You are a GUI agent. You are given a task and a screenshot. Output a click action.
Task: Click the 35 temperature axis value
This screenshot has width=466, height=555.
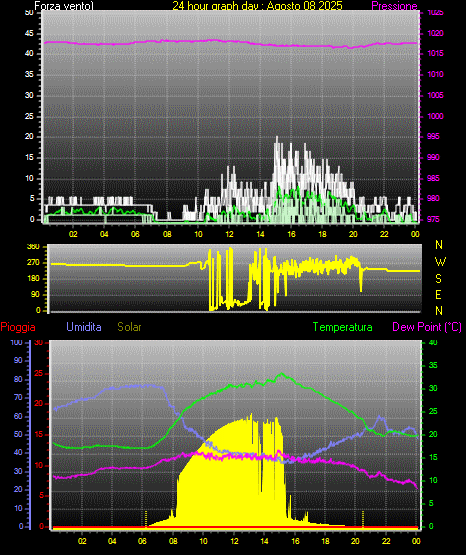[x=433, y=365]
